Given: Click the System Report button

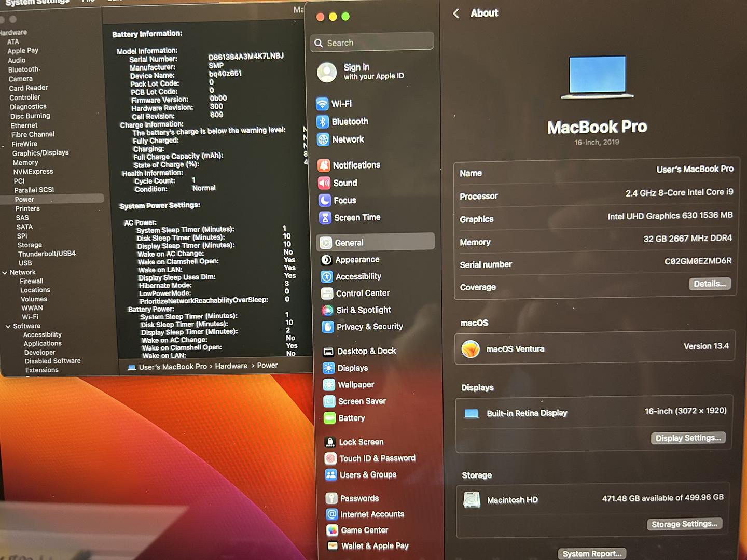Looking at the screenshot, I should [592, 554].
